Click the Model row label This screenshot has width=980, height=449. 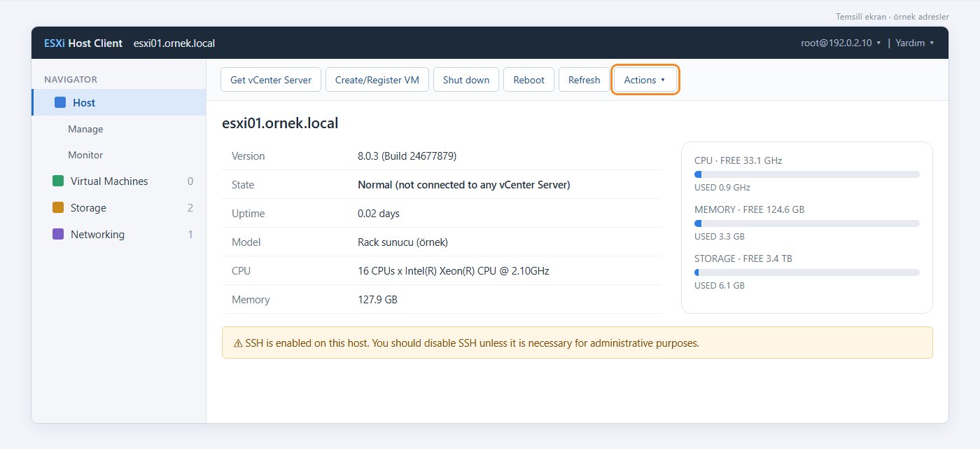point(246,242)
